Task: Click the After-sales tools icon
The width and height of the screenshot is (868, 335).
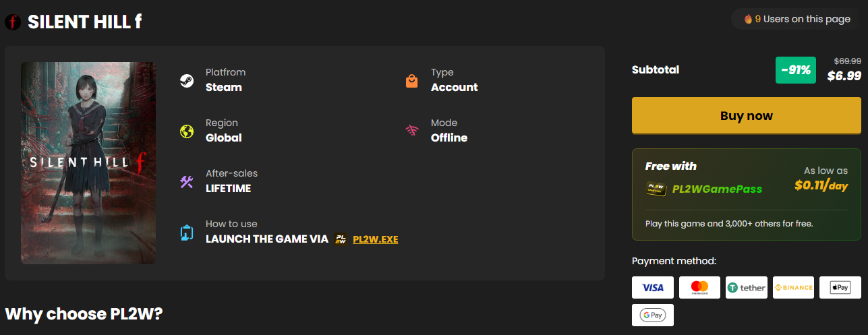Action: [187, 182]
